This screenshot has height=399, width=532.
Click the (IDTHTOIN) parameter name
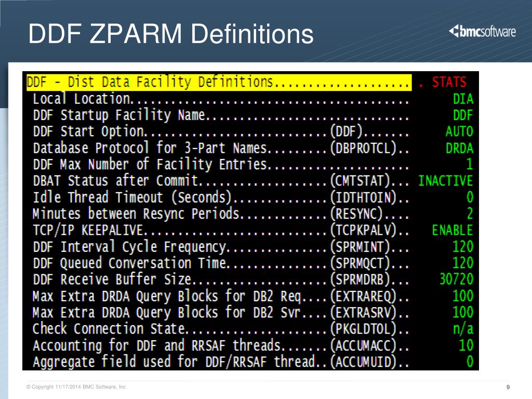(x=363, y=197)
